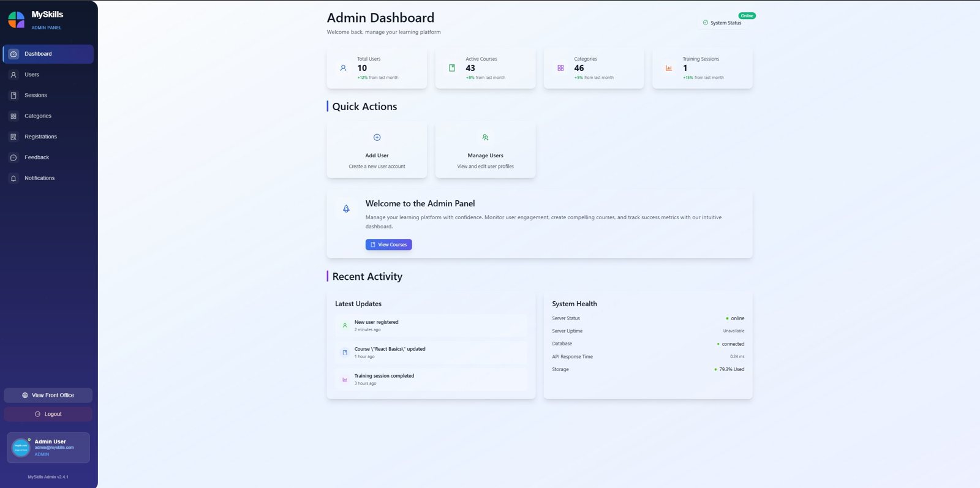This screenshot has height=488, width=980.
Task: Click the System Status check icon
Action: tap(706, 23)
